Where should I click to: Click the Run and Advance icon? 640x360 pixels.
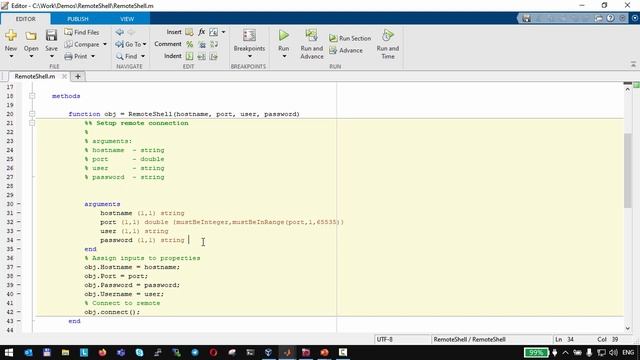click(311, 35)
